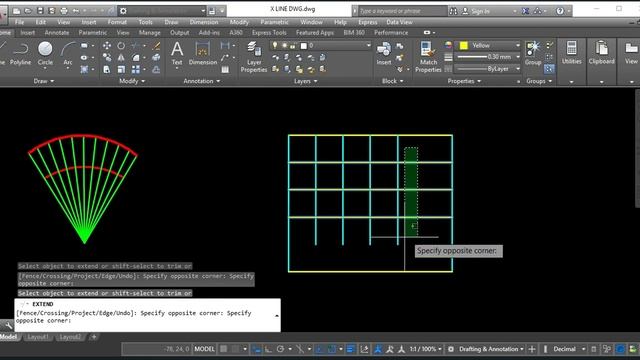Select the Dimension tool

(203, 53)
